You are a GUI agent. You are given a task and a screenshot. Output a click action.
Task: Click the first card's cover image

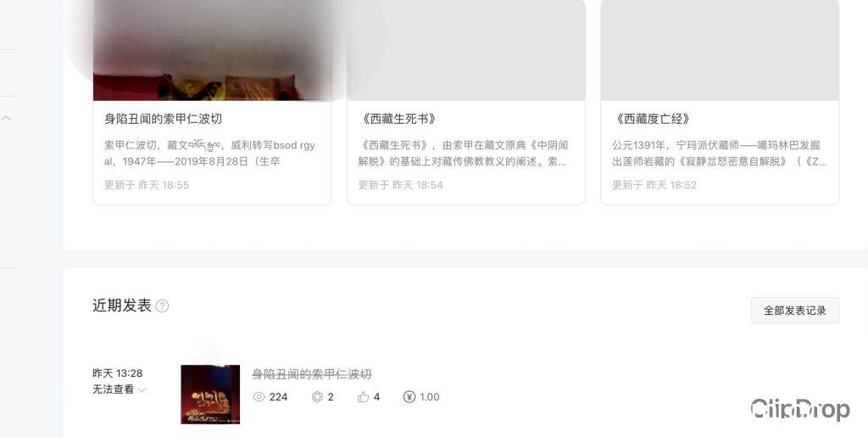click(212, 50)
